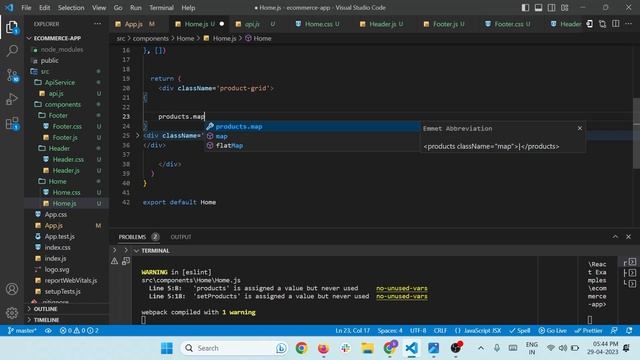Select flatMap suggestion
The width and height of the screenshot is (640, 360).
[x=312, y=145]
